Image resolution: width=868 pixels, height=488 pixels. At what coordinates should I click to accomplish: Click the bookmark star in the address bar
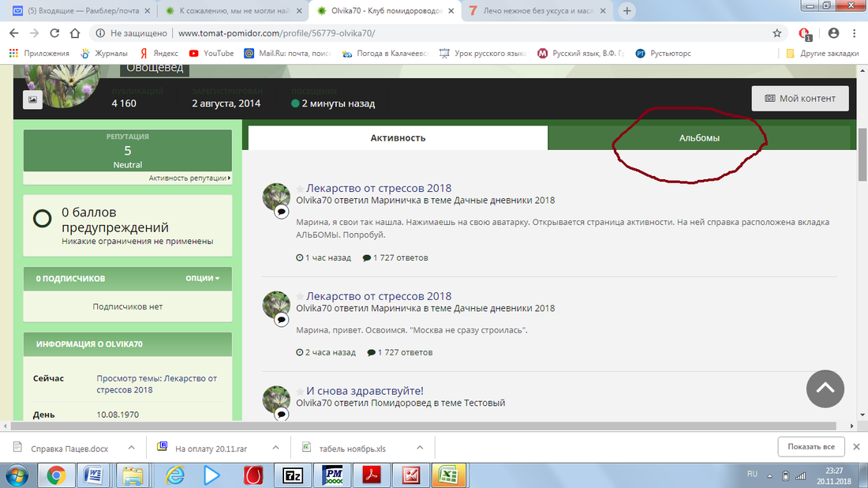click(x=777, y=33)
